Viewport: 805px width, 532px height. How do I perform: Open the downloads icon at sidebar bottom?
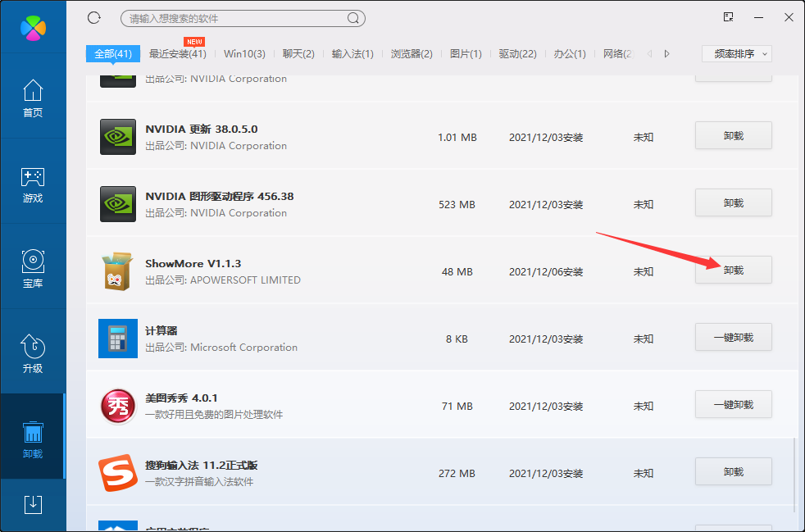pos(33,504)
